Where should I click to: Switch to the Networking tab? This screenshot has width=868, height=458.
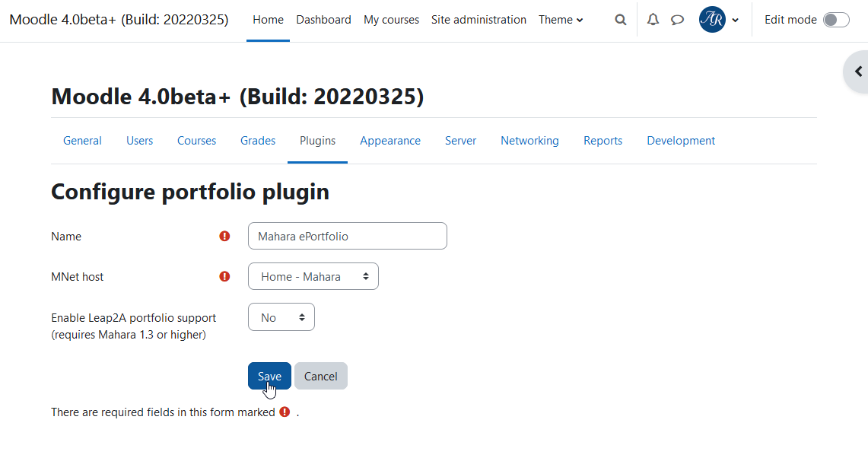coord(529,141)
